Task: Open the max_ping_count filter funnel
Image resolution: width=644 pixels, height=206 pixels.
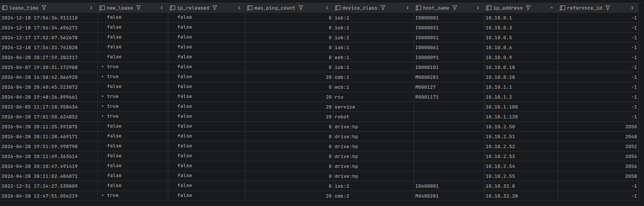Action: pos(301,8)
